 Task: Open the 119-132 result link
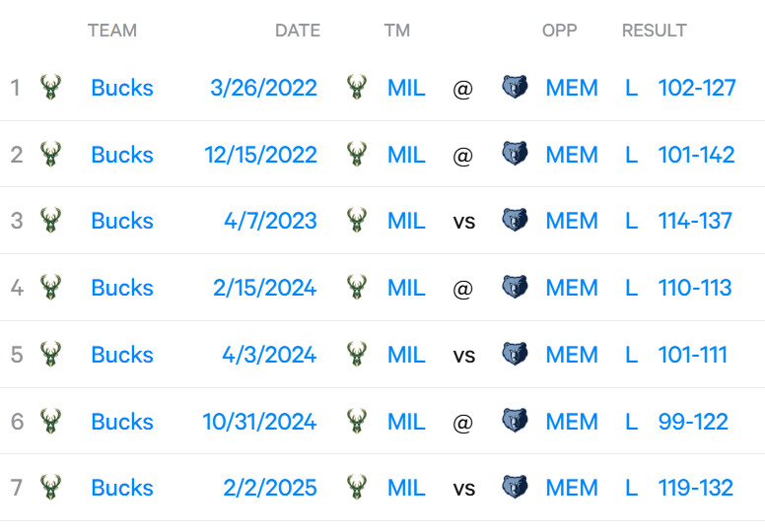click(x=696, y=488)
